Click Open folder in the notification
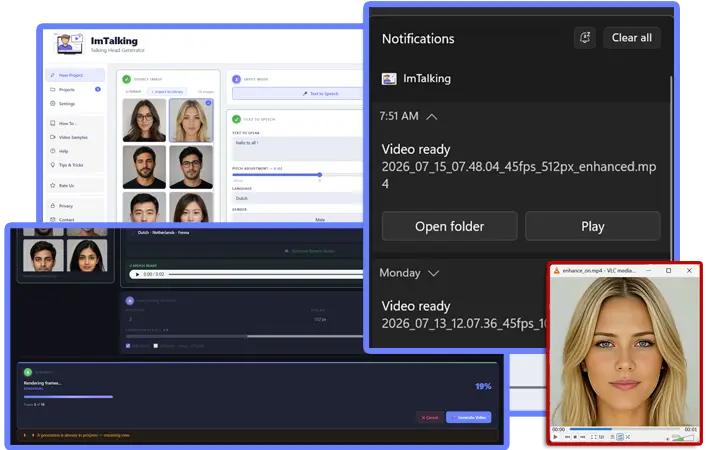The width and height of the screenshot is (706, 450). 449,226
